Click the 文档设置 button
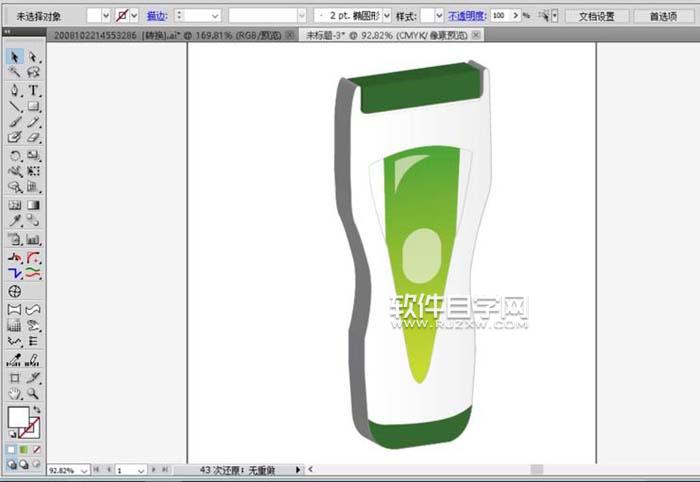 [x=597, y=16]
